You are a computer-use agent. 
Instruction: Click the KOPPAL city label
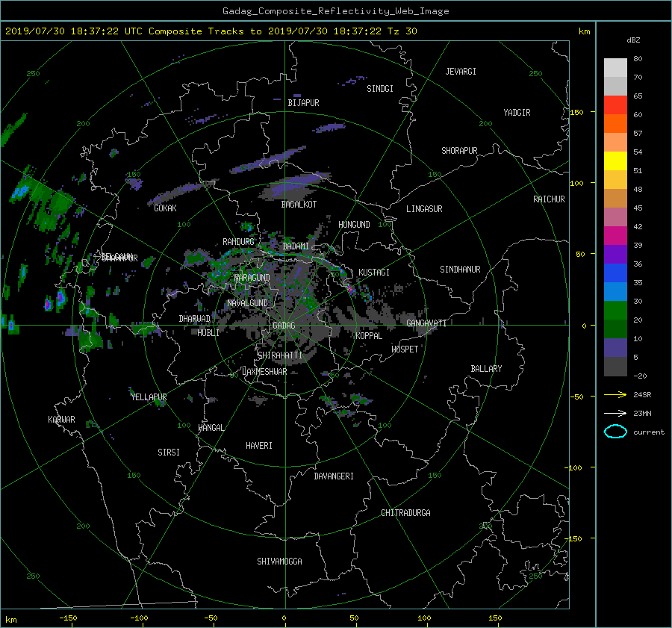[369, 336]
